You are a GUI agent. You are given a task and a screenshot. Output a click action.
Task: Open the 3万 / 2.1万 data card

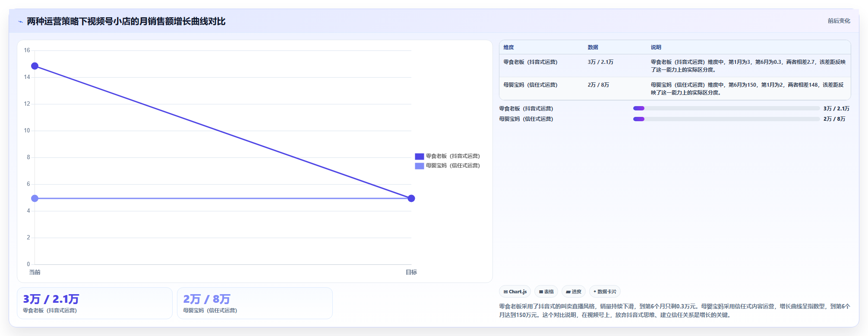pyautogui.click(x=95, y=303)
